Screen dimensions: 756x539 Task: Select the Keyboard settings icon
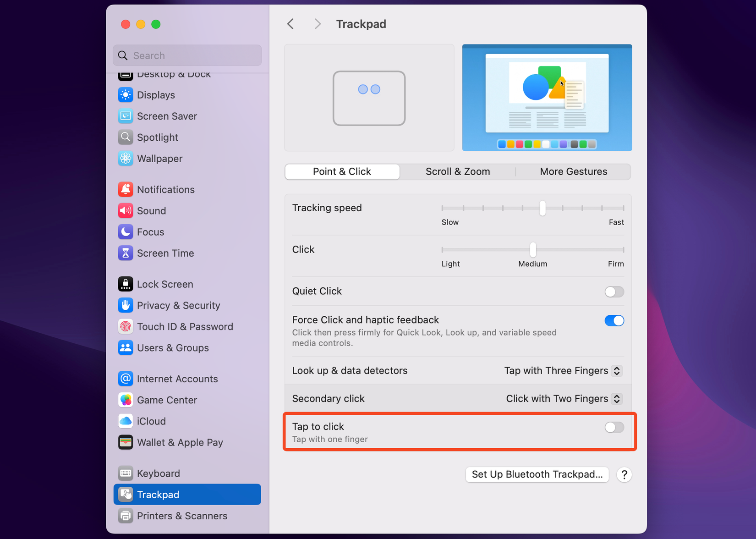point(126,473)
